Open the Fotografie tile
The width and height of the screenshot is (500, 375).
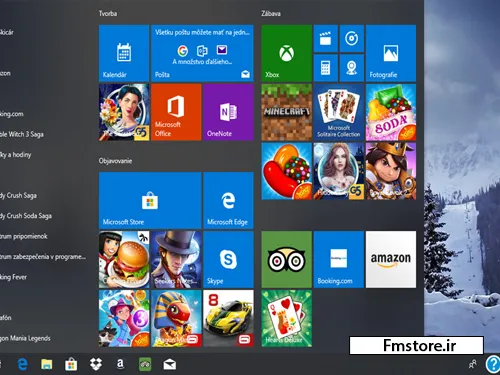click(391, 53)
